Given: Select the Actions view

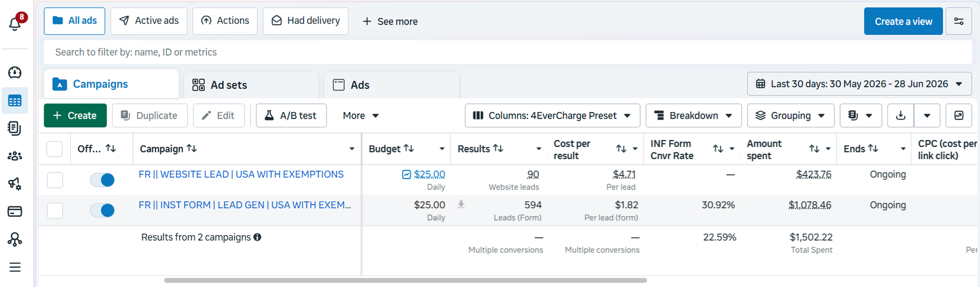Looking at the screenshot, I should pyautogui.click(x=225, y=21).
